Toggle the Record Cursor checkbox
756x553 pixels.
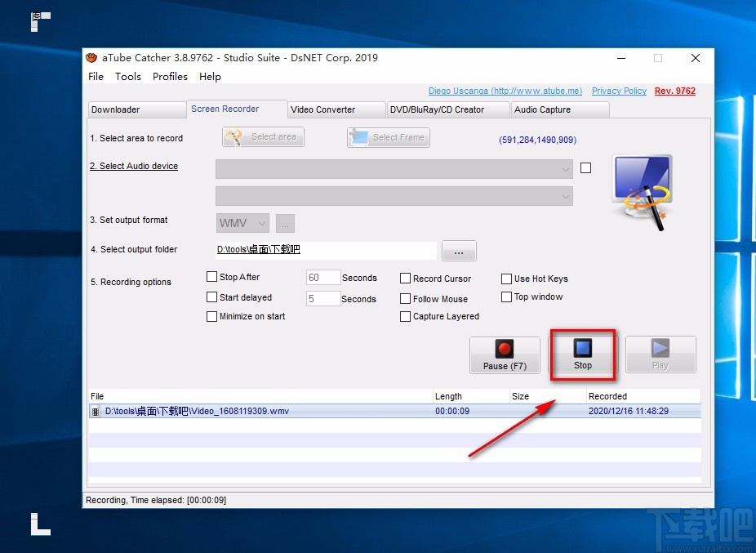click(406, 279)
